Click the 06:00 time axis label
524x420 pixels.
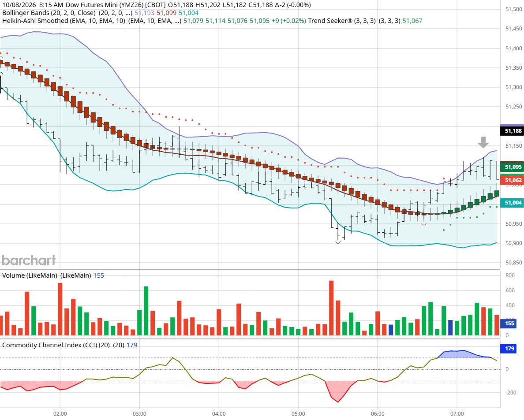[378, 414]
